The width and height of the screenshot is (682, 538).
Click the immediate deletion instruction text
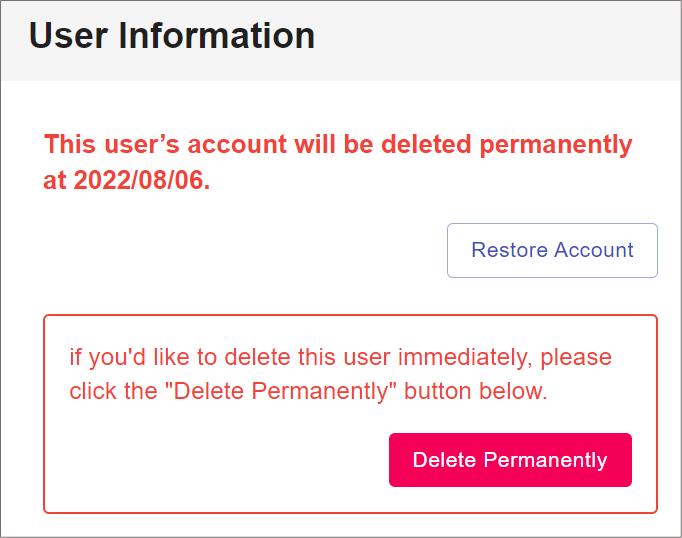tap(340, 373)
